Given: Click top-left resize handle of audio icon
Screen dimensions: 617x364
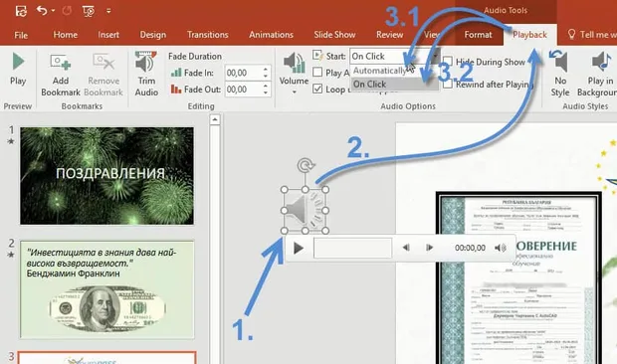Looking at the screenshot, I should coord(284,190).
